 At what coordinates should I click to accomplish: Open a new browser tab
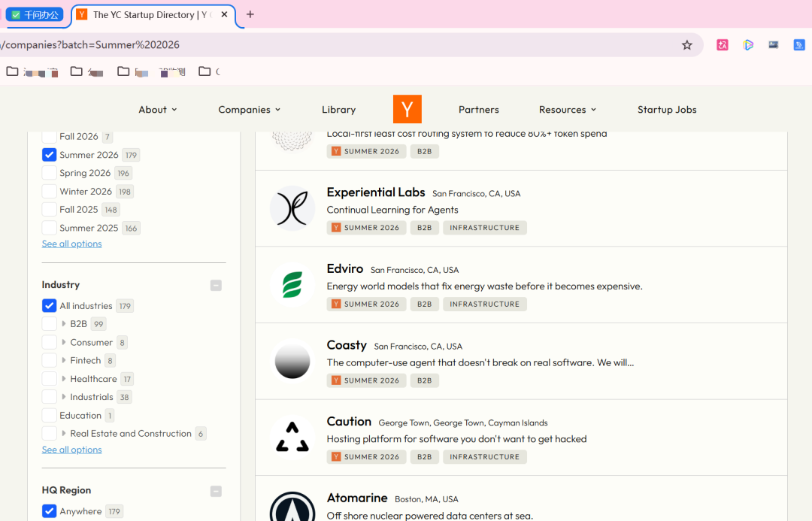click(250, 14)
